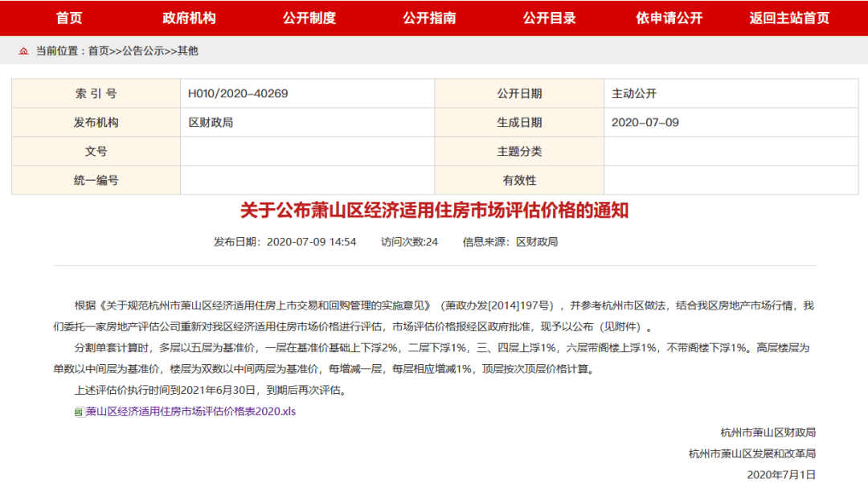The width and height of the screenshot is (868, 492).
Task: Click 公告公示 in the breadcrumb path
Action: click(143, 51)
